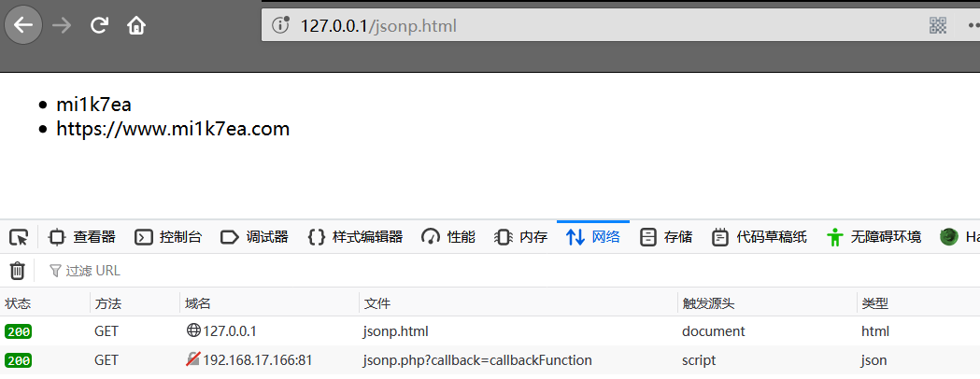Click the address bar URL 127.0.0.1/jsonp.html
980x379 pixels.
tap(378, 26)
